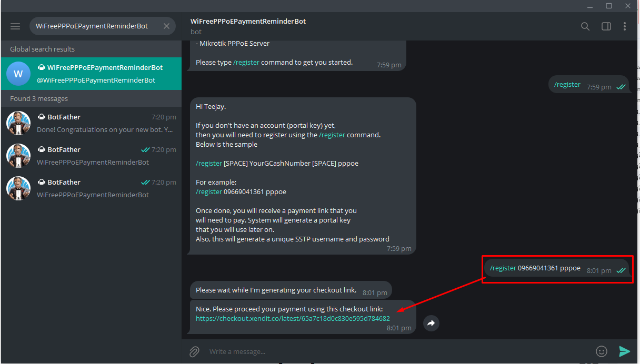Viewport: 640px width, 364px height.
Task: Open bot profile via chat header name
Action: click(248, 21)
